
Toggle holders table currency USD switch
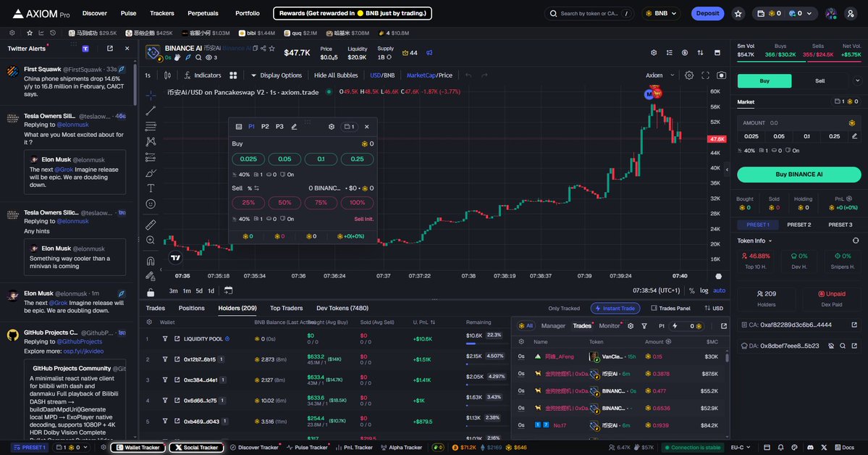(714, 308)
